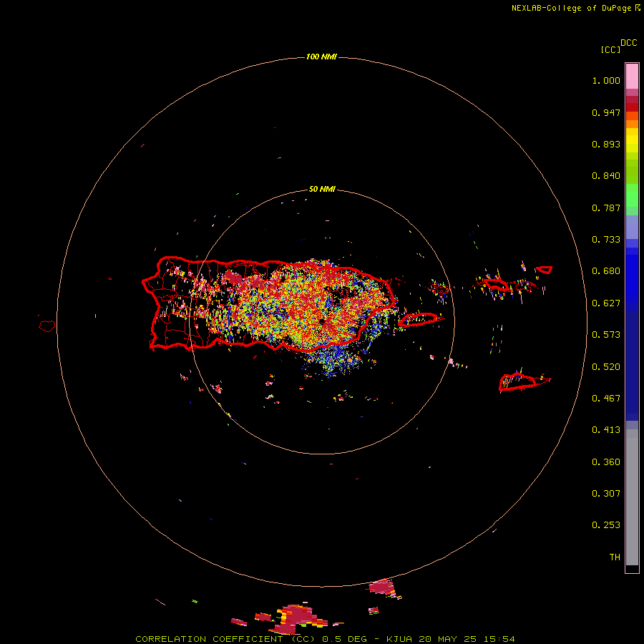
Task: Click the 0.413 scale value
Action: click(x=606, y=430)
